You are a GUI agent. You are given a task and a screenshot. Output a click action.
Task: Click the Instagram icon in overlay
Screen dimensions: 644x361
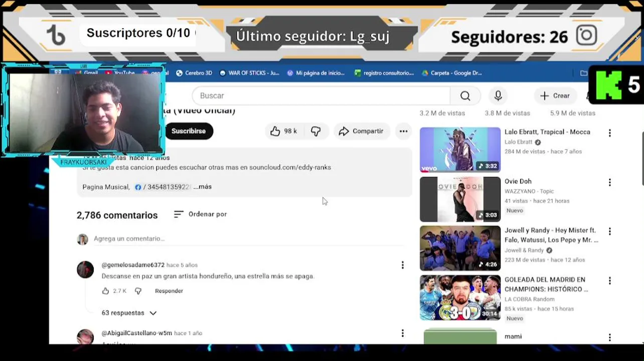[x=586, y=36]
